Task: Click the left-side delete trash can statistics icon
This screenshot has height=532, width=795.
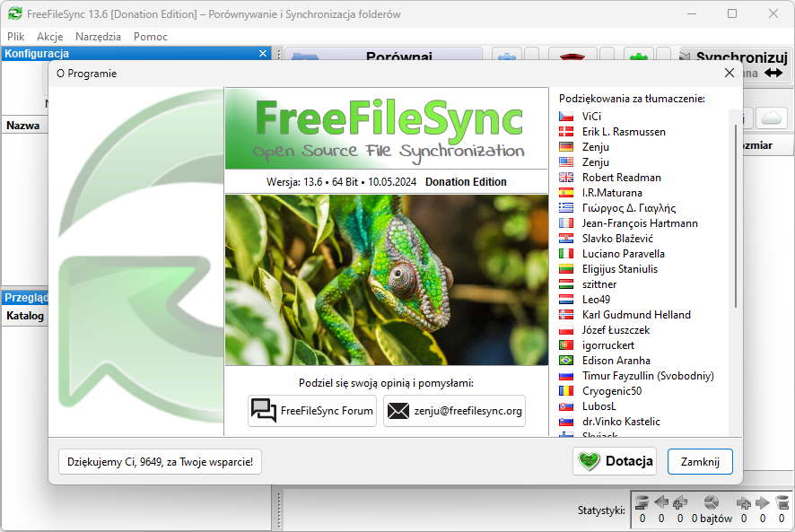Action: click(x=642, y=502)
